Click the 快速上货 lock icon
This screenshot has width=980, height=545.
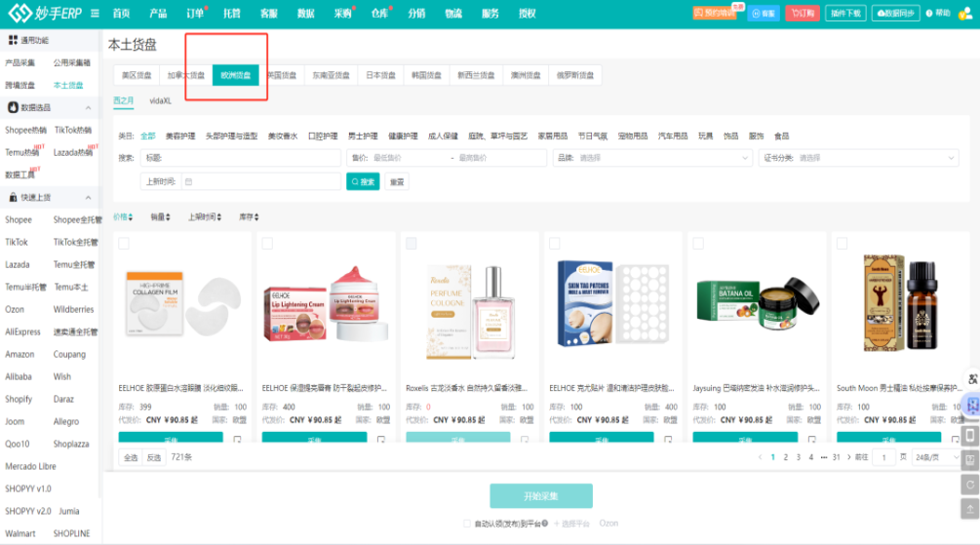point(13,198)
